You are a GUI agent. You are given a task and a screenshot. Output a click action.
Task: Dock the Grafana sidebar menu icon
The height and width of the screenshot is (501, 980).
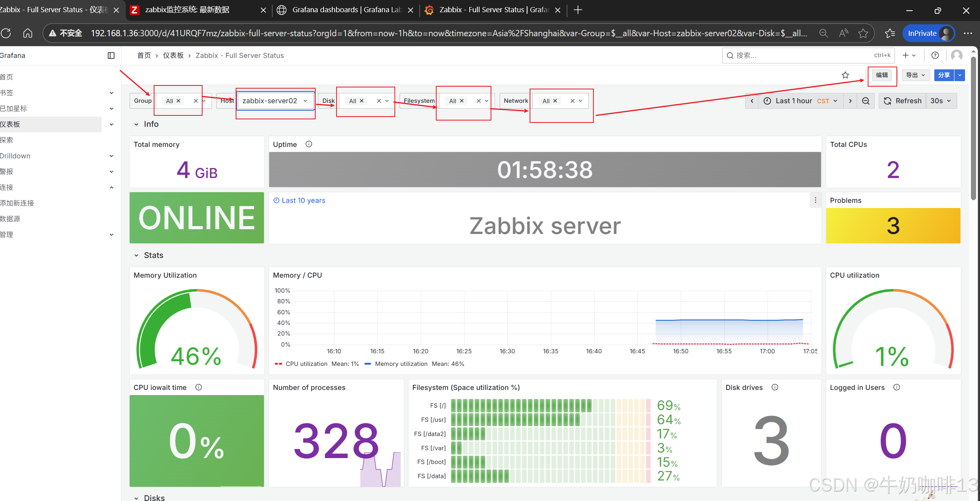tap(111, 56)
